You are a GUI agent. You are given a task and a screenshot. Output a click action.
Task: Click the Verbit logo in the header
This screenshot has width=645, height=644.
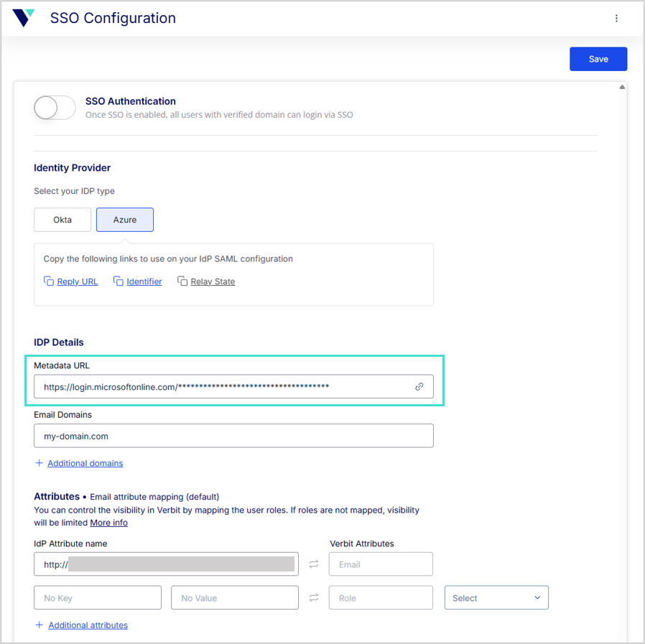click(22, 18)
